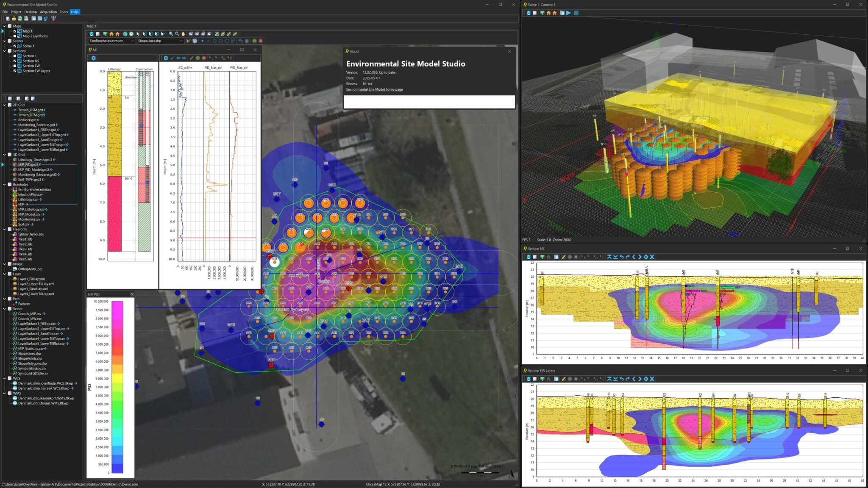Click zoom in magnifier in Map toolbar
The image size is (868, 488).
click(x=171, y=34)
